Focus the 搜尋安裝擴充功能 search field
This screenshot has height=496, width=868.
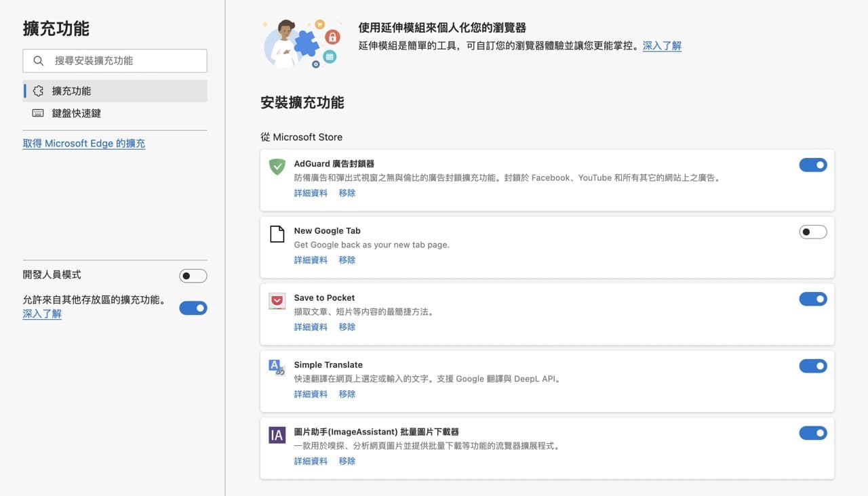(115, 61)
